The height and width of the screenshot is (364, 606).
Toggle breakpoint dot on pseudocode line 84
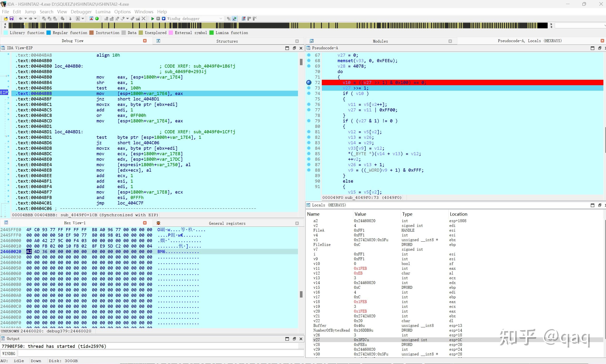coord(309,148)
